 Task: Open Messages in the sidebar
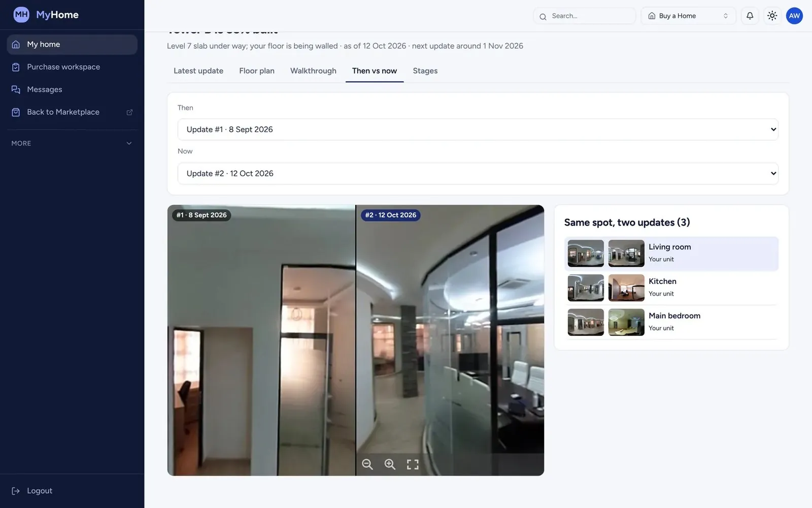tap(72, 89)
